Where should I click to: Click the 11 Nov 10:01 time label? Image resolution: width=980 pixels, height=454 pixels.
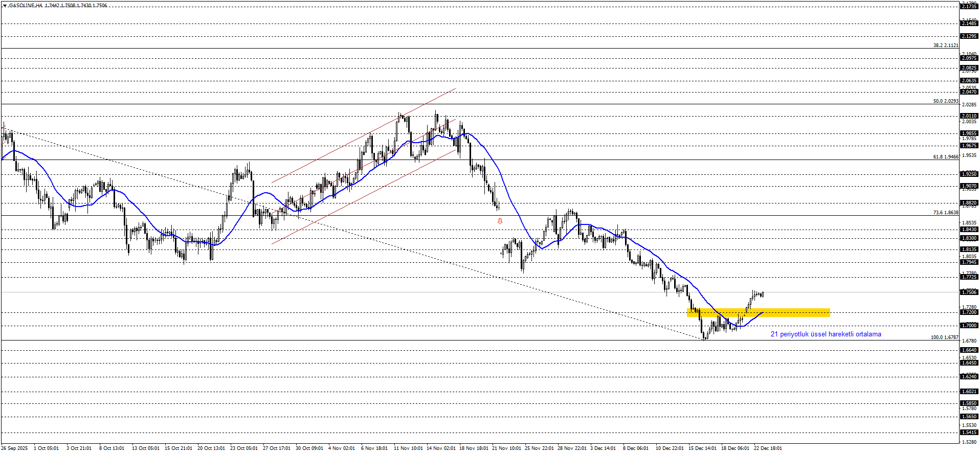[x=408, y=448]
